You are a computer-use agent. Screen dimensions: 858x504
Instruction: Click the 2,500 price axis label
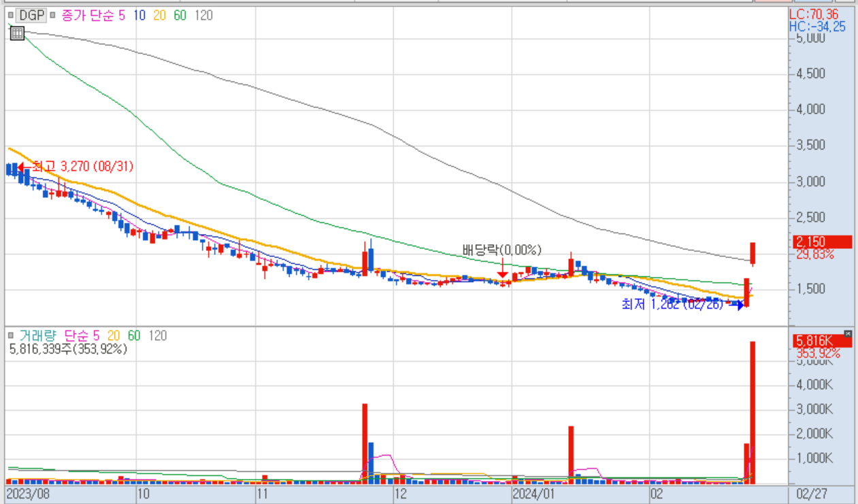(810, 218)
